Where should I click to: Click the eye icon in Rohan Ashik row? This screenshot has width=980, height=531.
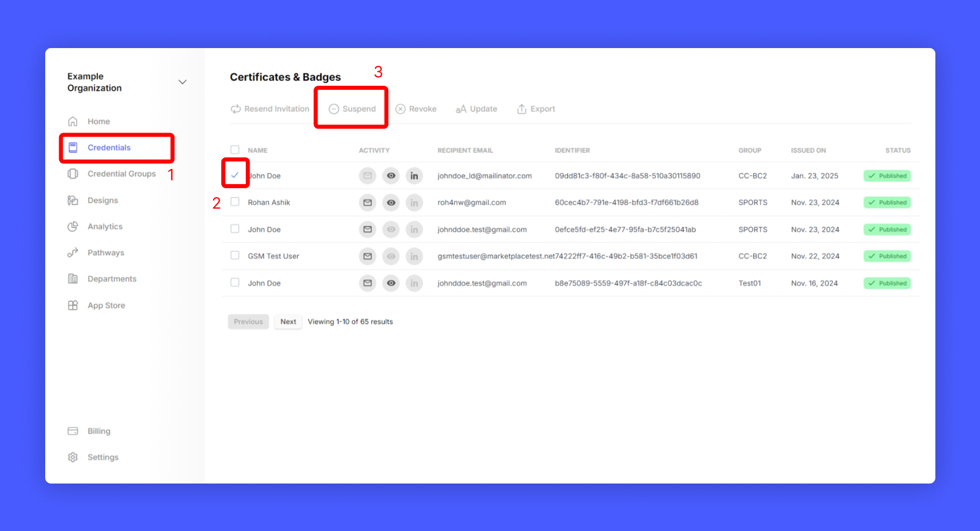tap(391, 203)
